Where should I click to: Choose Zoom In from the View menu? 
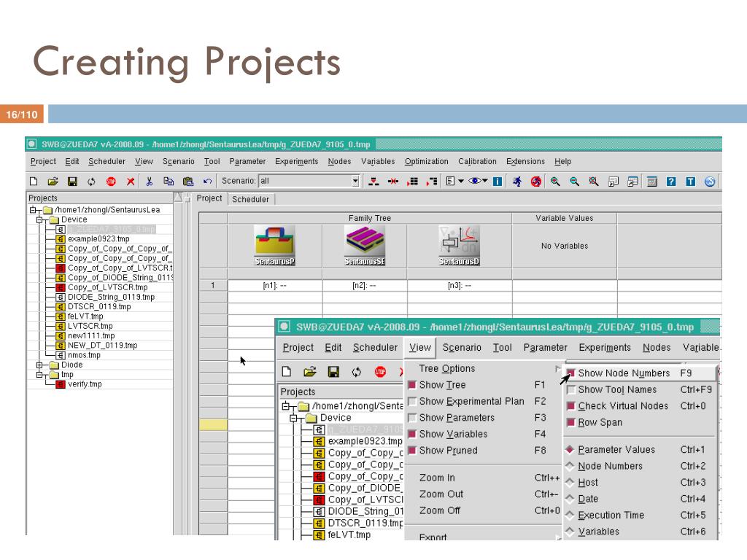437,478
